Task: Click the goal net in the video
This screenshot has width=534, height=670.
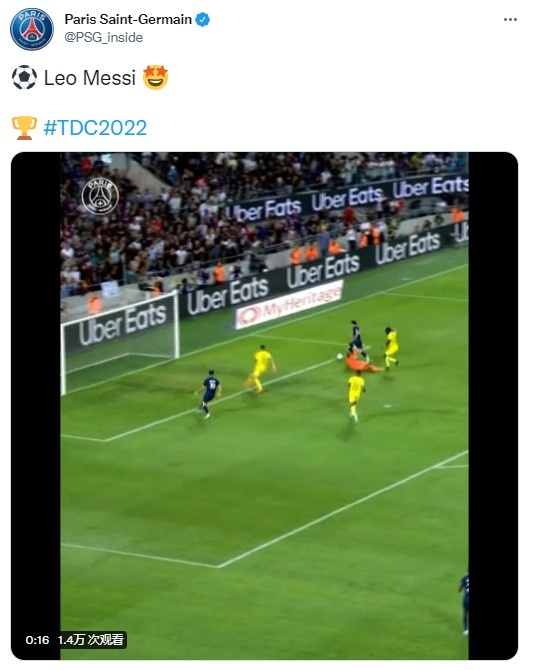Action: point(120,342)
